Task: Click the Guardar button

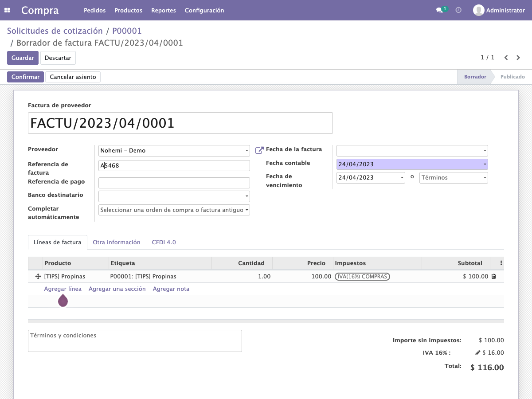Action: pyautogui.click(x=23, y=58)
